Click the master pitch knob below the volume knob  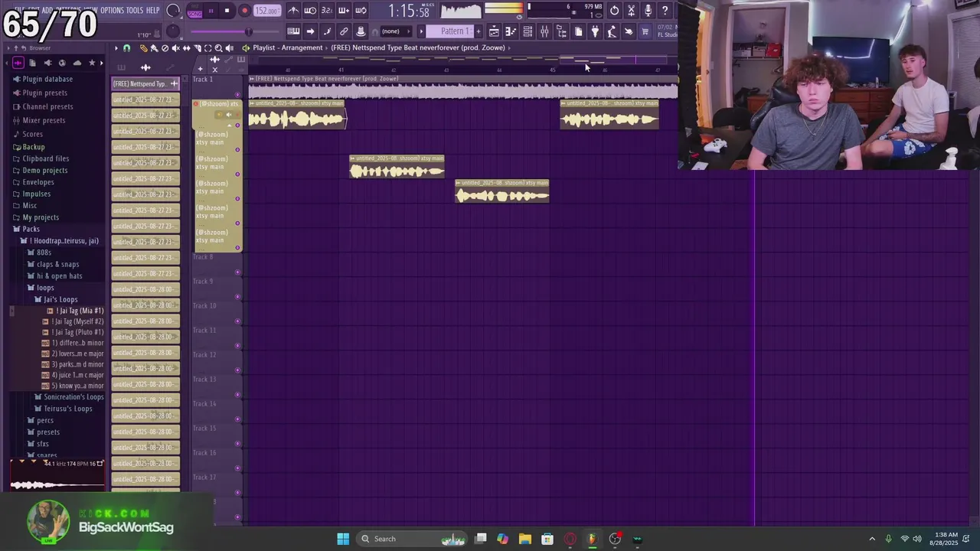pos(173,31)
